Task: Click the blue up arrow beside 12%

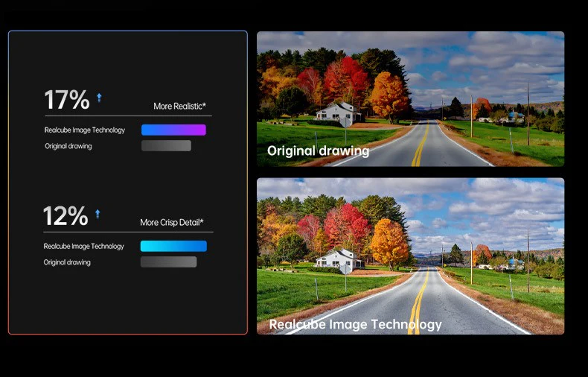Action: pyautogui.click(x=98, y=214)
